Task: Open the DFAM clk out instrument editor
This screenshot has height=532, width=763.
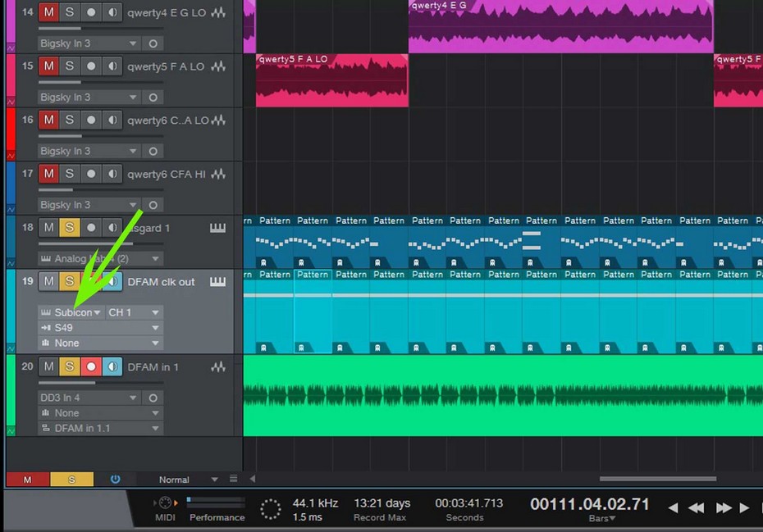Action: [217, 282]
